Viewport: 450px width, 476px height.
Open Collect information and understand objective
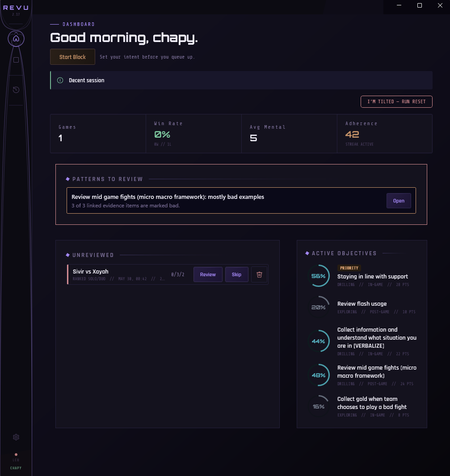(x=377, y=337)
